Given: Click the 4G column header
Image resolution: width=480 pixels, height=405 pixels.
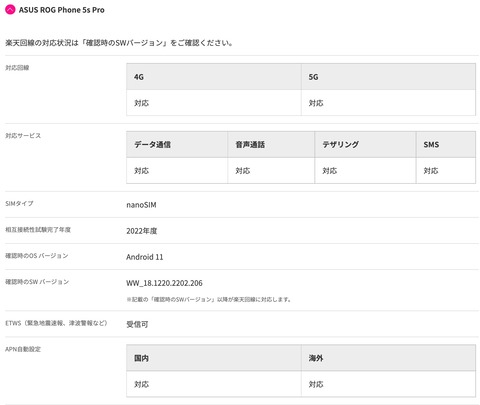Looking at the screenshot, I should [x=214, y=77].
